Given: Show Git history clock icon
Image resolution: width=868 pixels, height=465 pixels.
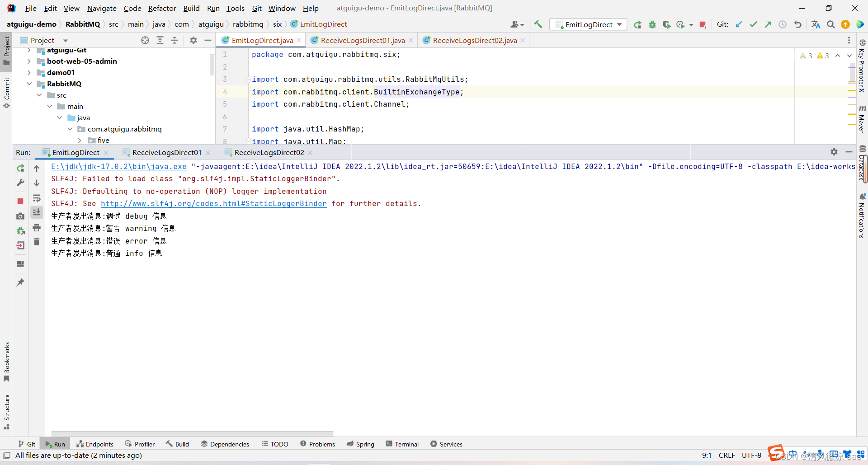Looking at the screenshot, I should tap(782, 24).
